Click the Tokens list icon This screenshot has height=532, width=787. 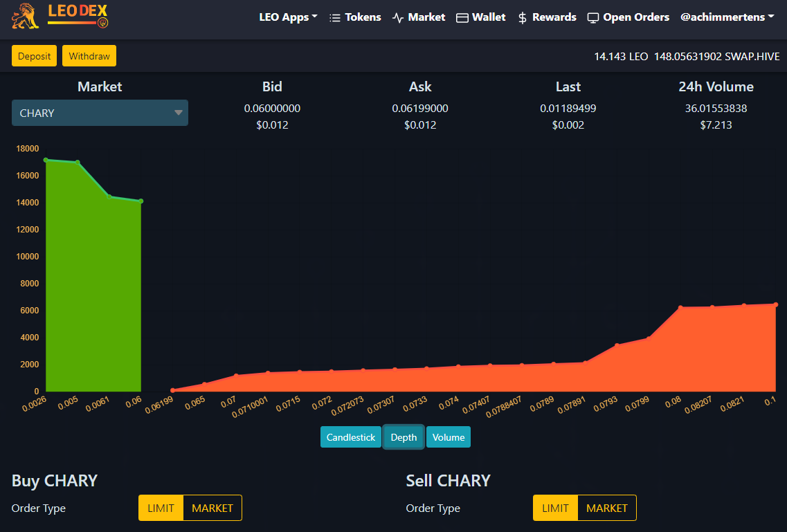click(x=335, y=18)
